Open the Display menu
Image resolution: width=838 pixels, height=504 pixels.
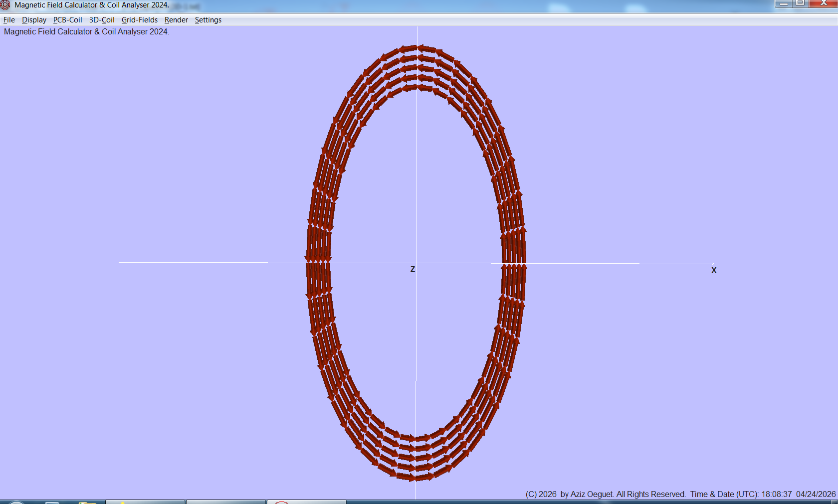pos(34,20)
